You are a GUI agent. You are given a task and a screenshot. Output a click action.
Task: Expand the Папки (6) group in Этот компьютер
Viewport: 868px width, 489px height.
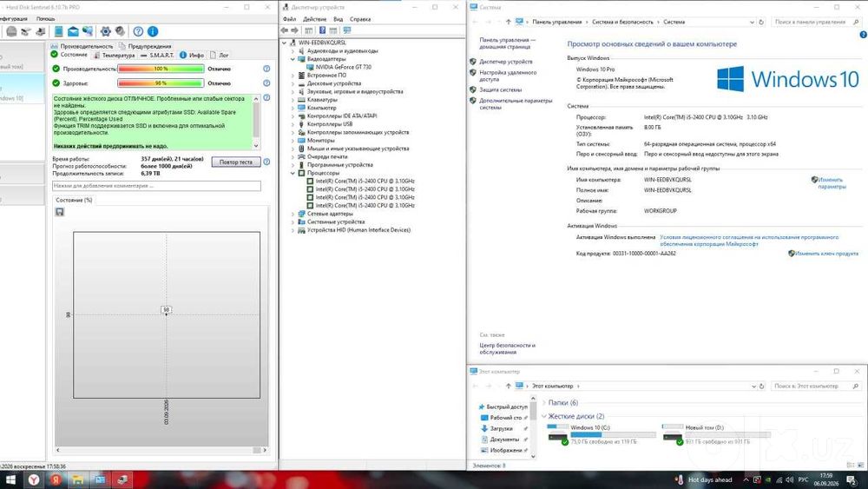coord(544,403)
